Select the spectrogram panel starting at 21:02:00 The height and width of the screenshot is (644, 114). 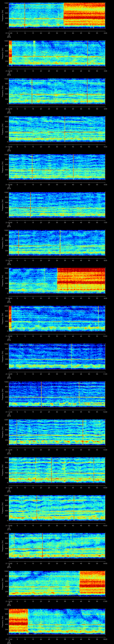point(57,53)
